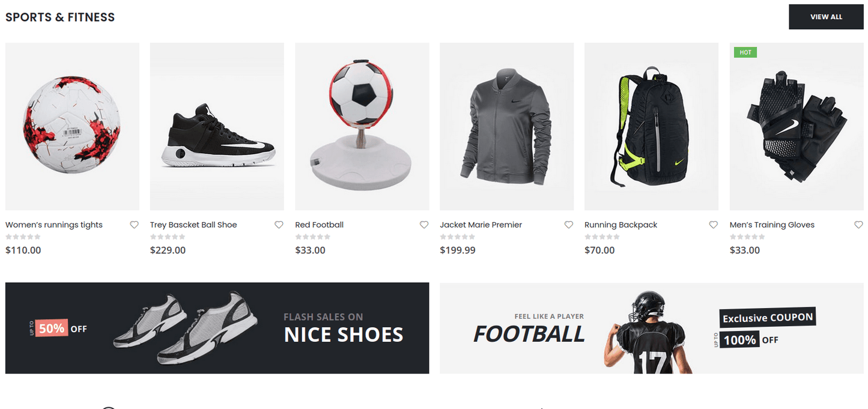Open the Football exclusive coupon banner

pyautogui.click(x=652, y=328)
